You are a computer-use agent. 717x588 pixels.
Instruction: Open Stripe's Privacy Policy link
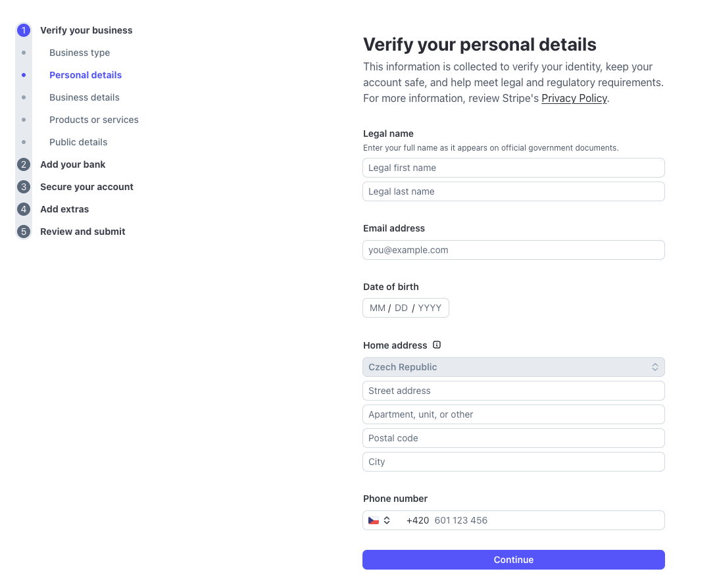point(574,98)
